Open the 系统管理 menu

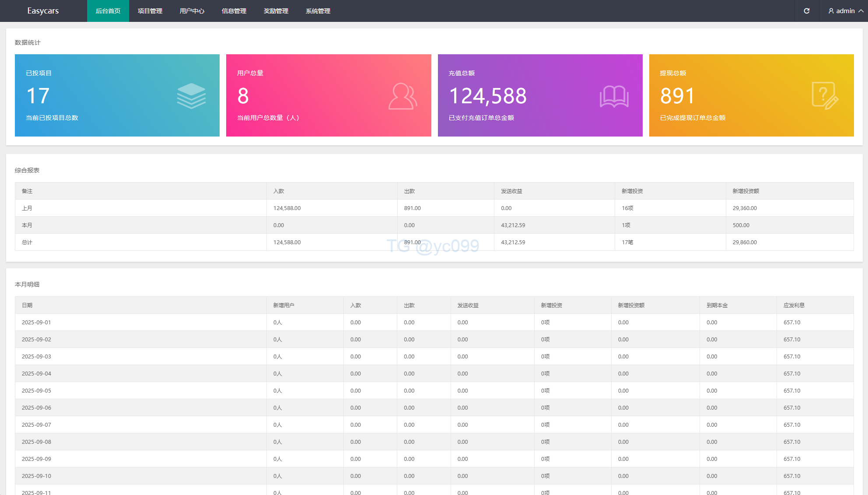pyautogui.click(x=318, y=11)
